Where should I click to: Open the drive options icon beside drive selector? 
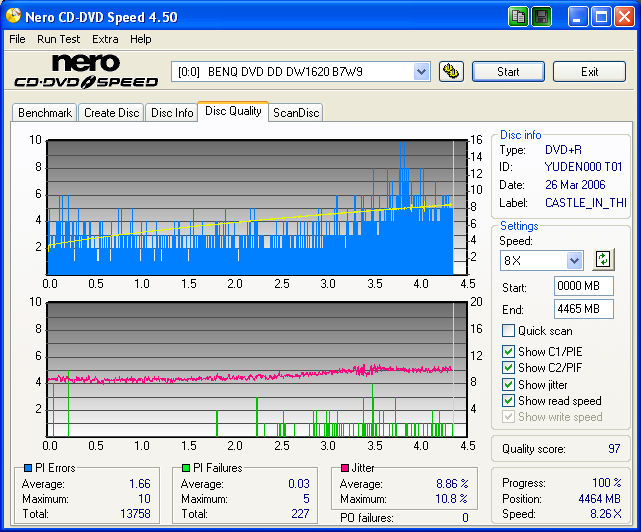coord(451,72)
